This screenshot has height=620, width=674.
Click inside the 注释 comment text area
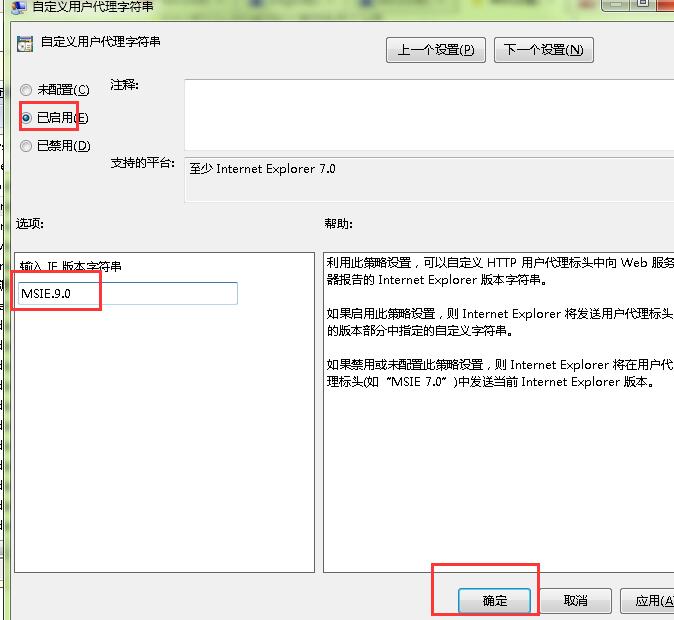click(429, 115)
